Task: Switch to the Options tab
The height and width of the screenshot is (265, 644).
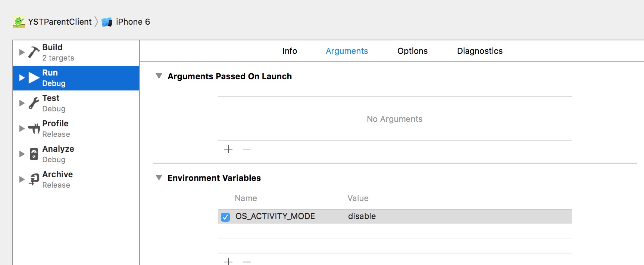Action: click(412, 51)
